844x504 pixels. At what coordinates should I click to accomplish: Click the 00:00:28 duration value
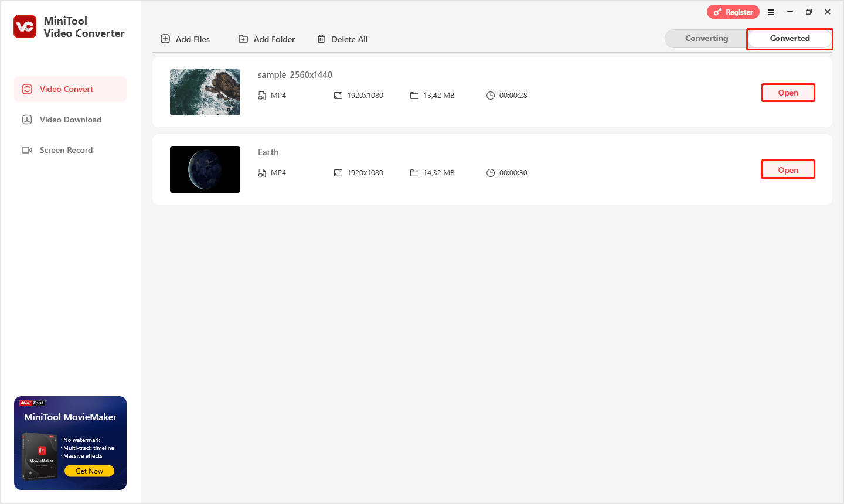[x=513, y=96]
